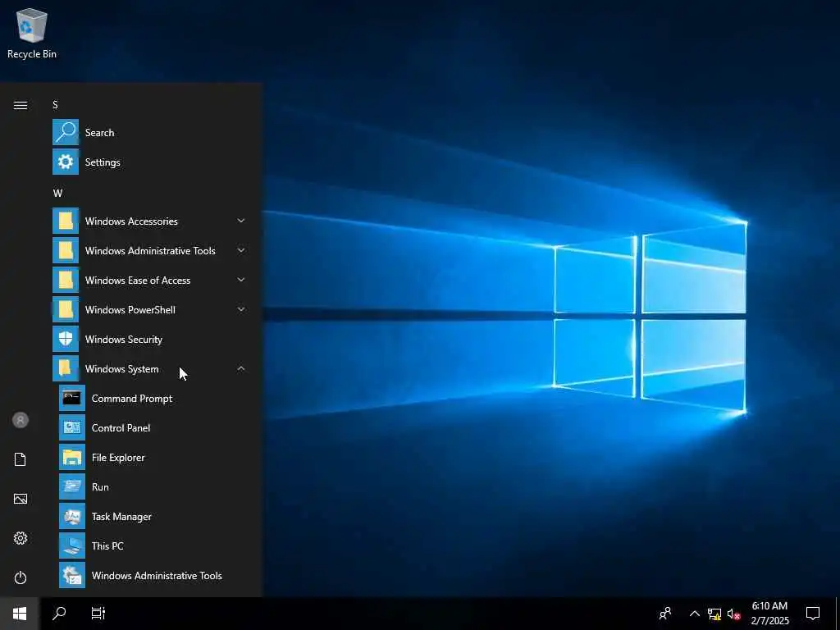Show hidden tray icons chevron
840x630 pixels.
pos(694,614)
